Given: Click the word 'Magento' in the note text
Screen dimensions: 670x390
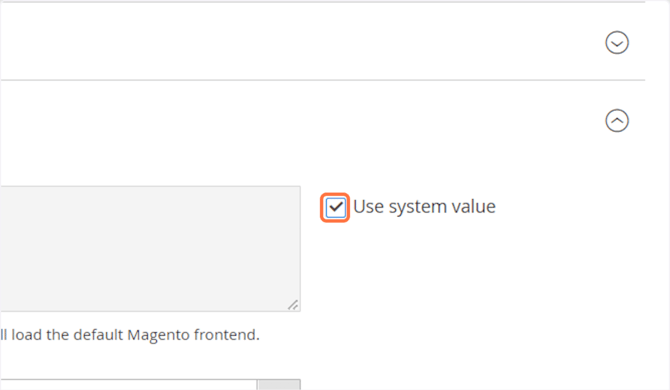Looking at the screenshot, I should [x=159, y=335].
